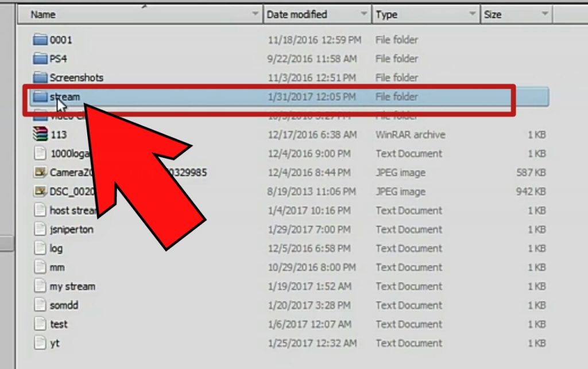This screenshot has height=369, width=588.
Task: Select the PS4 folder icon
Action: coord(40,59)
